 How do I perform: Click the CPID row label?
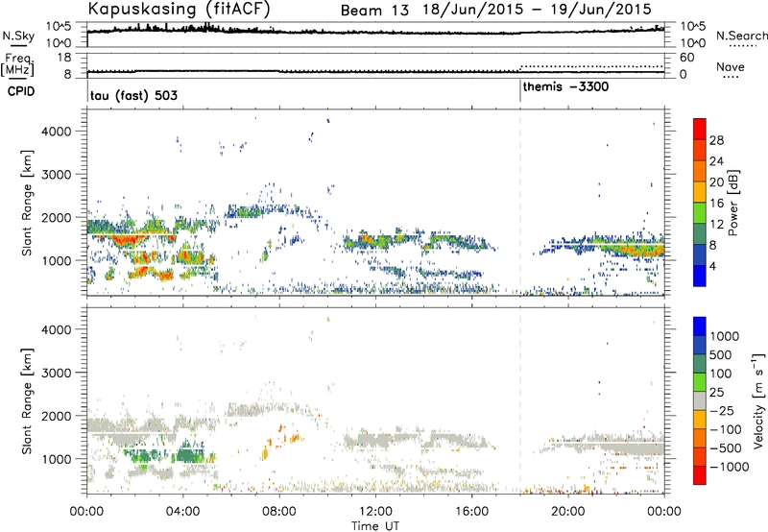[21, 91]
